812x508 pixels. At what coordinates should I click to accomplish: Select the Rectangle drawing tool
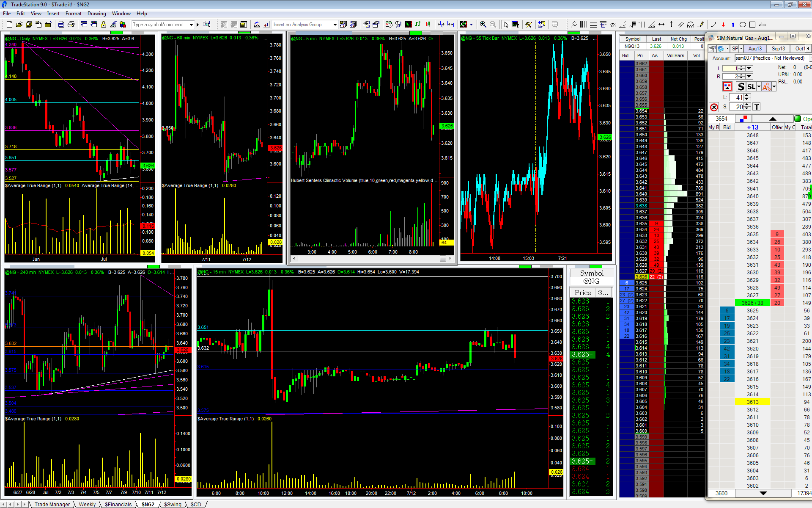752,25
